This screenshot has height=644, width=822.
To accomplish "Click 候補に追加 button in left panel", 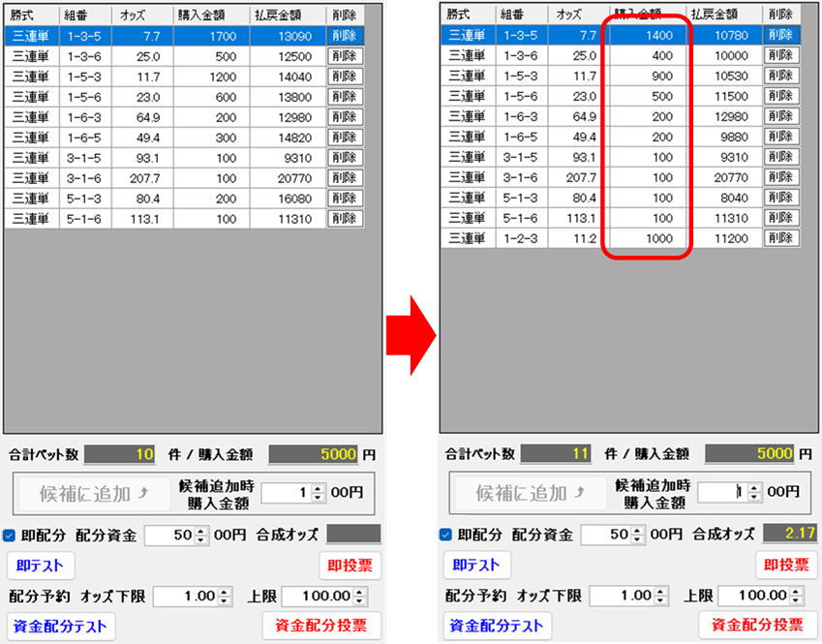I will click(92, 493).
